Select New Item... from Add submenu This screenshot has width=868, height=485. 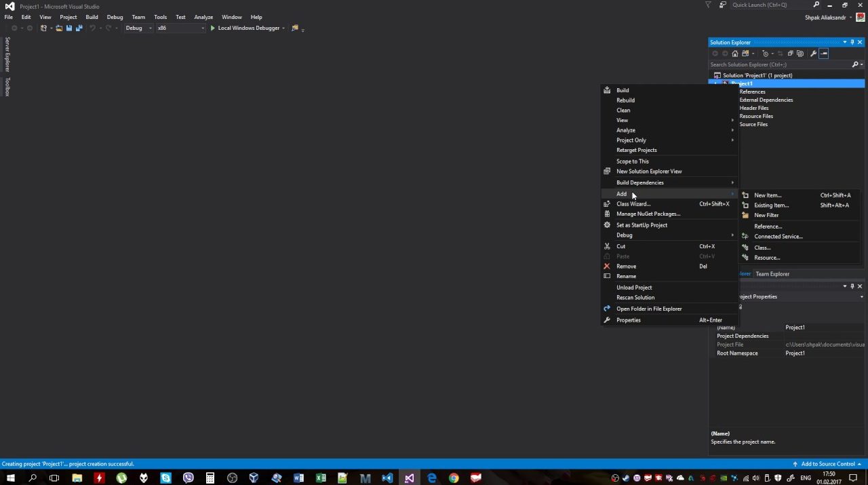(768, 195)
